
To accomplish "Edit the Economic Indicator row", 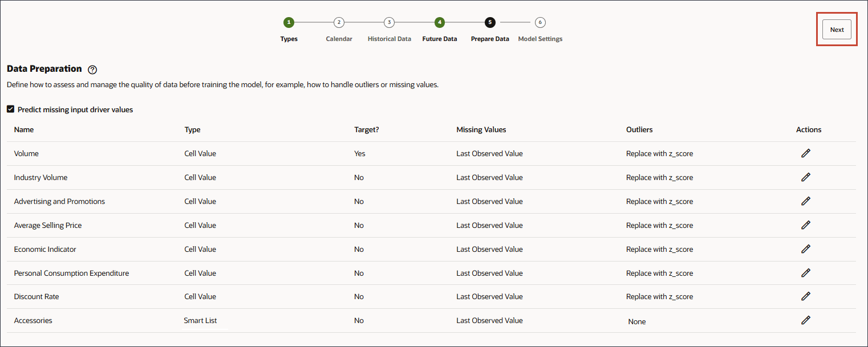I will coord(805,249).
